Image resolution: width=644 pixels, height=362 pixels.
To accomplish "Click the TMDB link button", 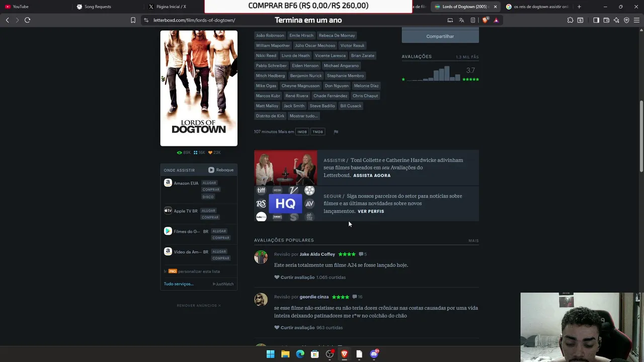I will (x=317, y=132).
